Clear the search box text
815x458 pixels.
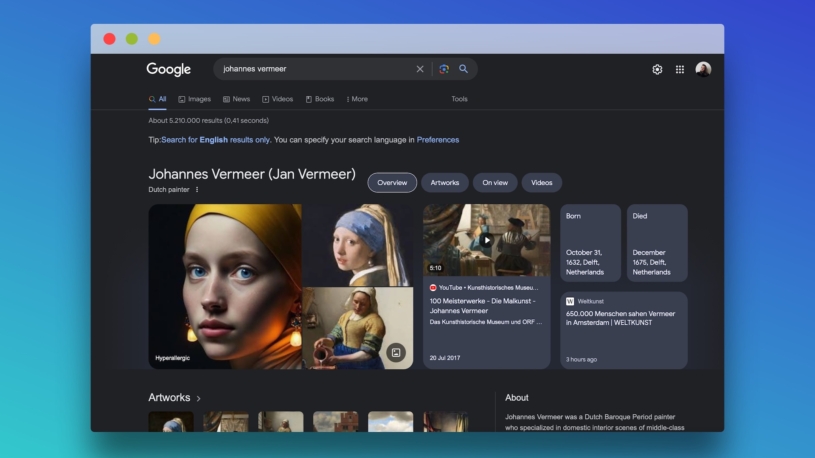pyautogui.click(x=420, y=69)
